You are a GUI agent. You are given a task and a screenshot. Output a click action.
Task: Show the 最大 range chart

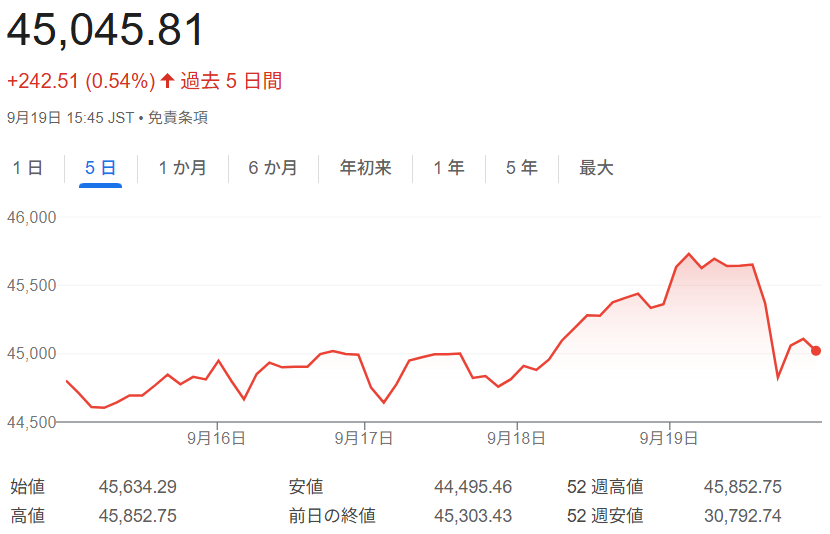click(x=596, y=168)
